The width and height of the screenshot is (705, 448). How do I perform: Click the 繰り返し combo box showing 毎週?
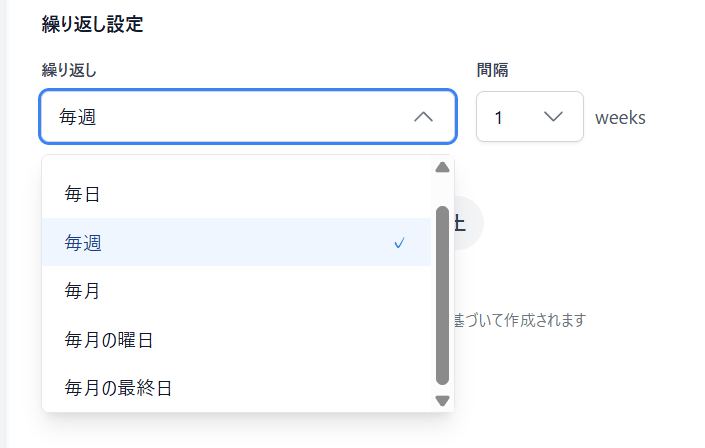tap(230, 117)
